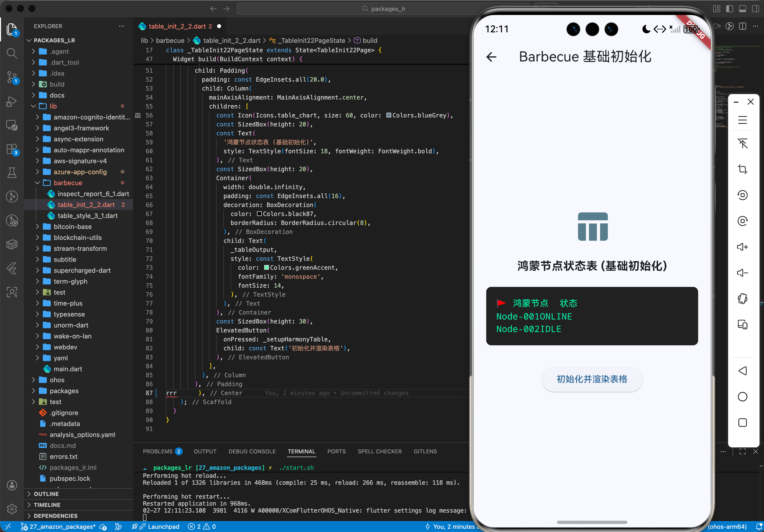Click the Colors.black87 color swatch
Image resolution: width=764 pixels, height=532 pixels.
click(x=259, y=214)
